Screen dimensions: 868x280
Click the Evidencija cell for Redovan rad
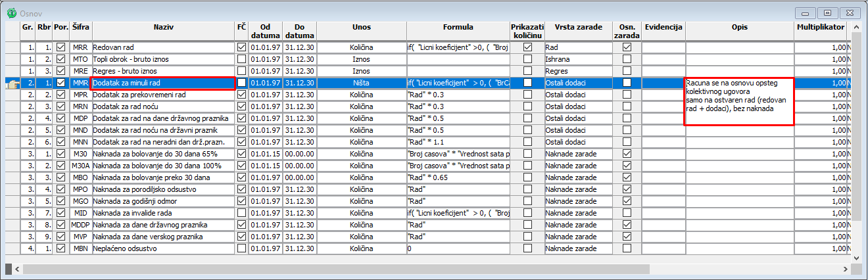pyautogui.click(x=663, y=47)
